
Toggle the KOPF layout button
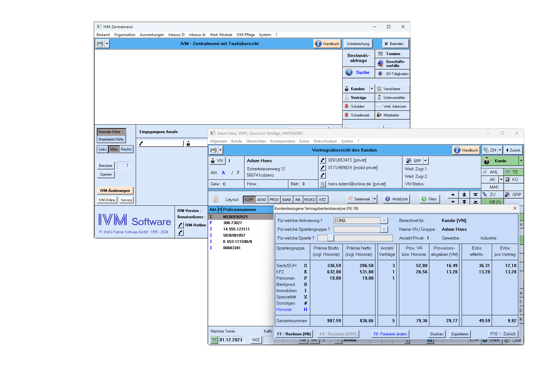click(249, 200)
